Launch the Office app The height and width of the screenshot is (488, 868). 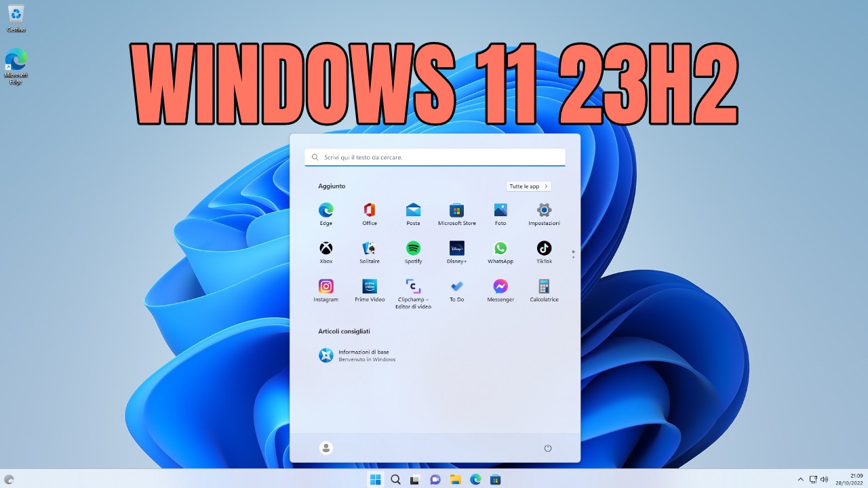click(x=370, y=213)
